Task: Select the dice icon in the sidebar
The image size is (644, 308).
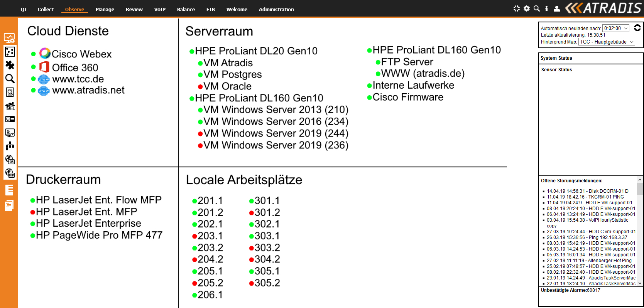Action: coord(10,52)
